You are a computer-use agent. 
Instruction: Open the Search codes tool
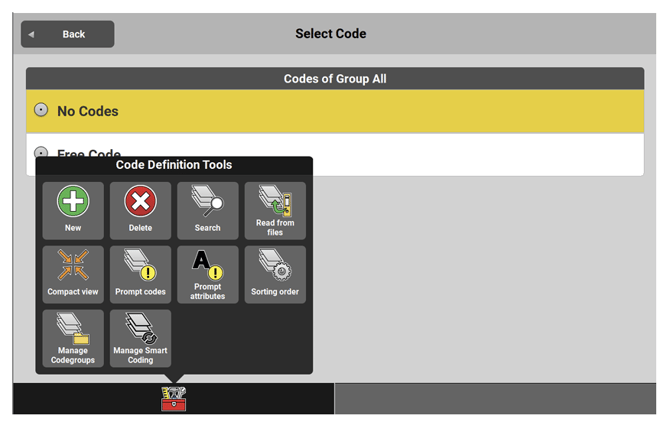(207, 210)
